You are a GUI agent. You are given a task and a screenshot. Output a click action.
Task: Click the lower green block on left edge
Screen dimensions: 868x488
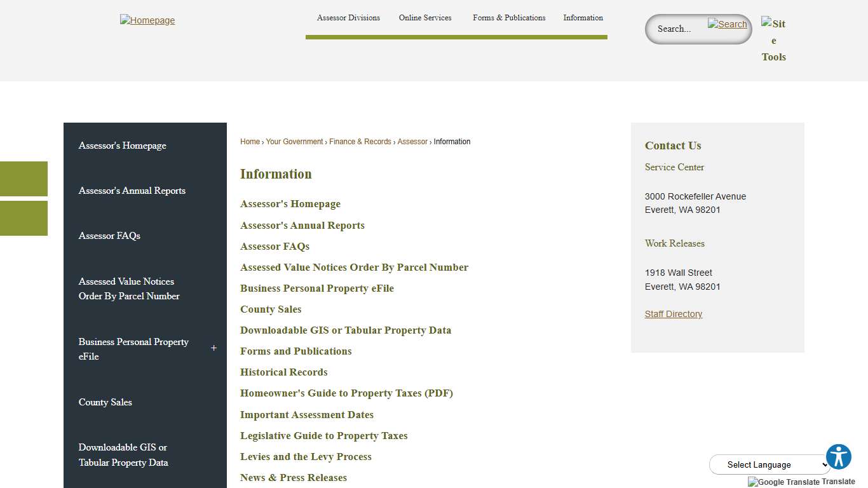(24, 218)
